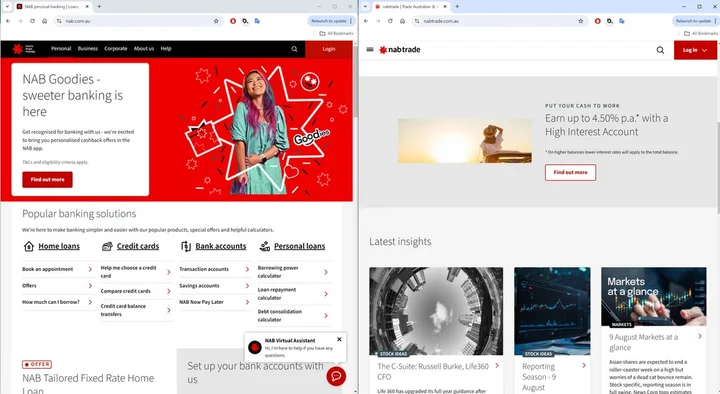Screen dimensions: 720x394
Task: Open tab search dropdown in left window
Action: [7, 6]
